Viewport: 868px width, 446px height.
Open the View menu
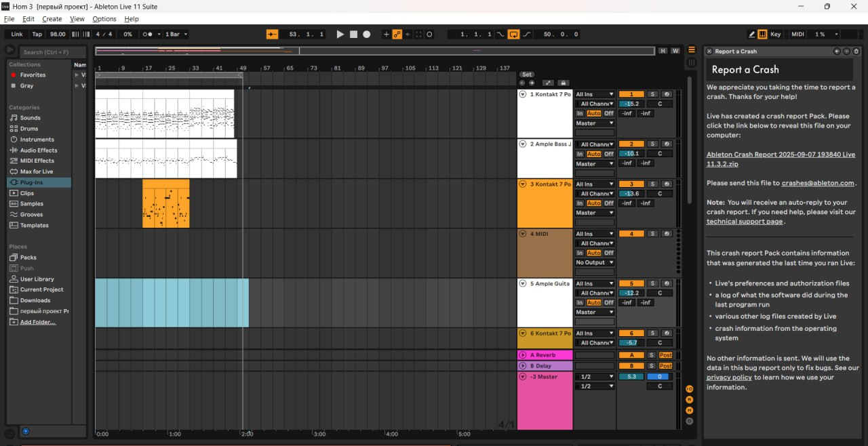(77, 19)
